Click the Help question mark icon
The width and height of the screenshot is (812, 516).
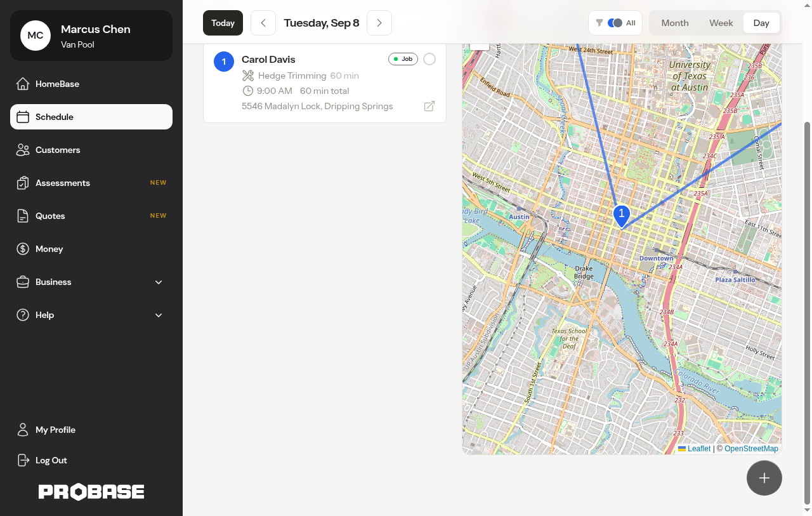(x=23, y=315)
